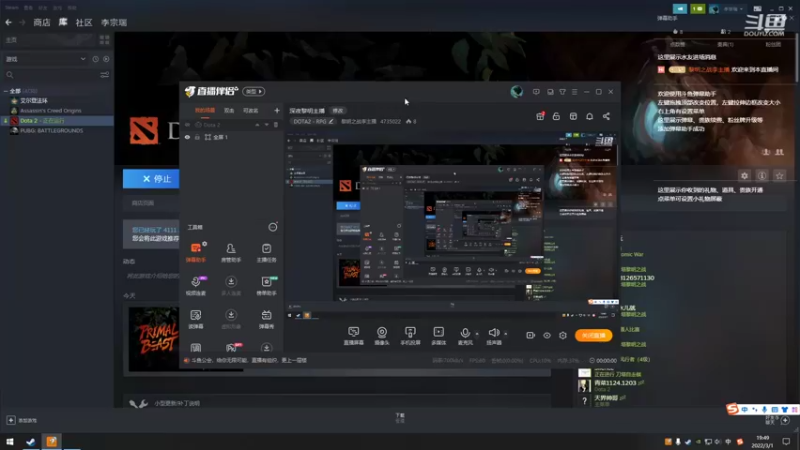Click the unlock padlock icon above preview

coord(556,116)
